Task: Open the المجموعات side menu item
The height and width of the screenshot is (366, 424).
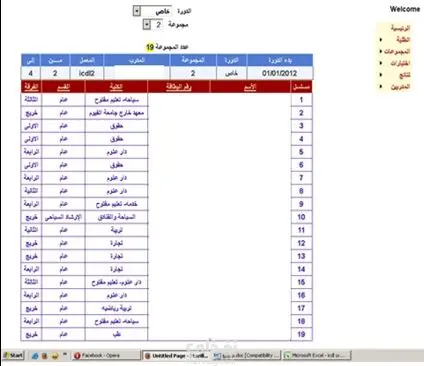Action: pos(397,51)
